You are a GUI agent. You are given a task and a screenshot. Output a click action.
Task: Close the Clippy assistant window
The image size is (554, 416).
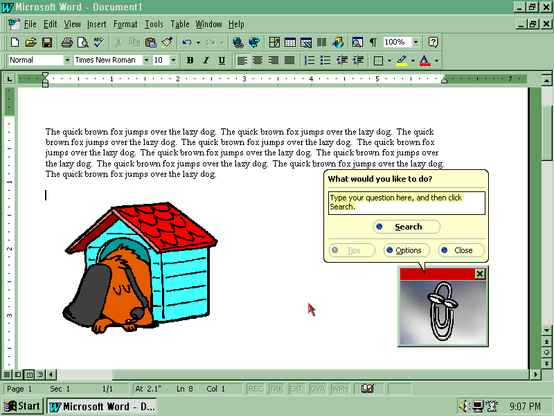pyautogui.click(x=479, y=274)
